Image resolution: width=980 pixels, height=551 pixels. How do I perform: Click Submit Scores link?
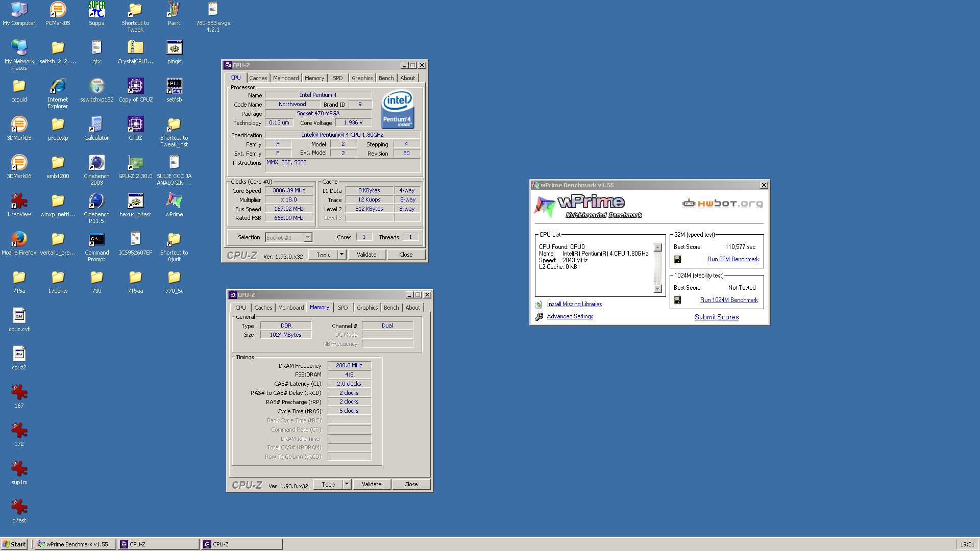pyautogui.click(x=717, y=317)
